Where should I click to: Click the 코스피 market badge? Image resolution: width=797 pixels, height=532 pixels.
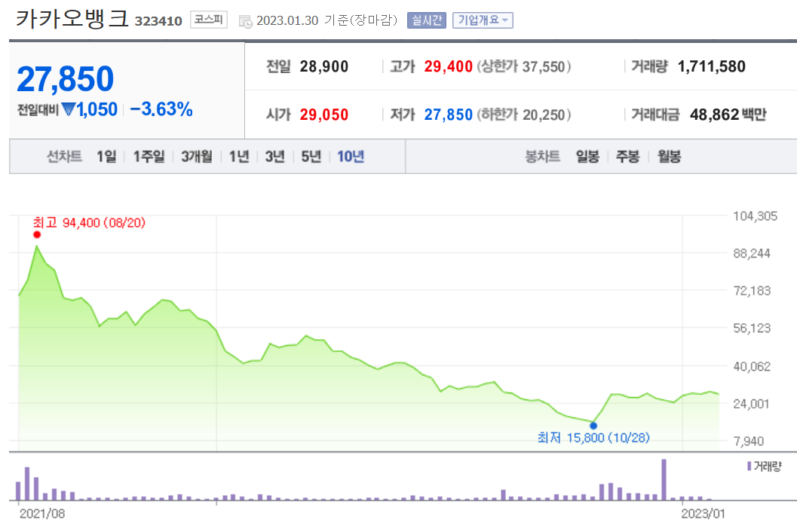point(208,20)
